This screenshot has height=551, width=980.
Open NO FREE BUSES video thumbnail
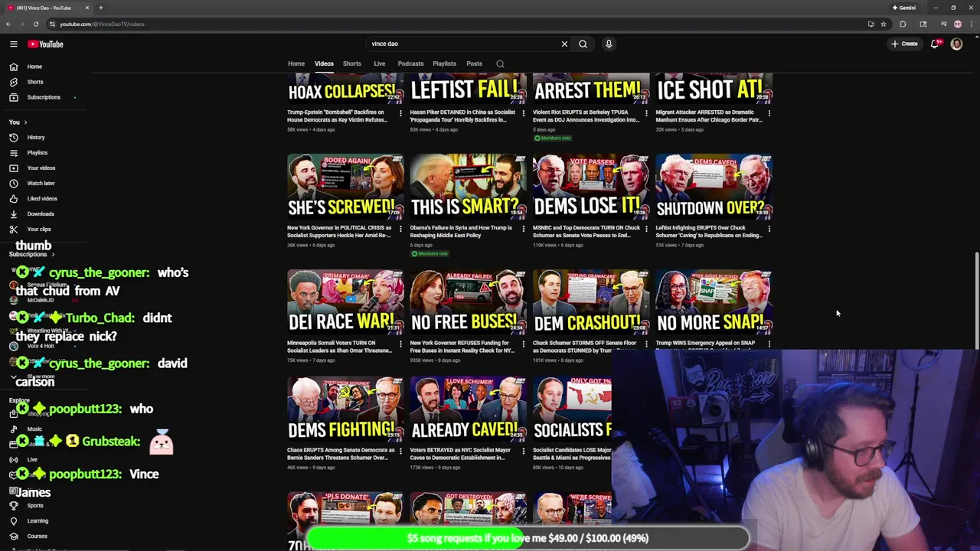468,302
